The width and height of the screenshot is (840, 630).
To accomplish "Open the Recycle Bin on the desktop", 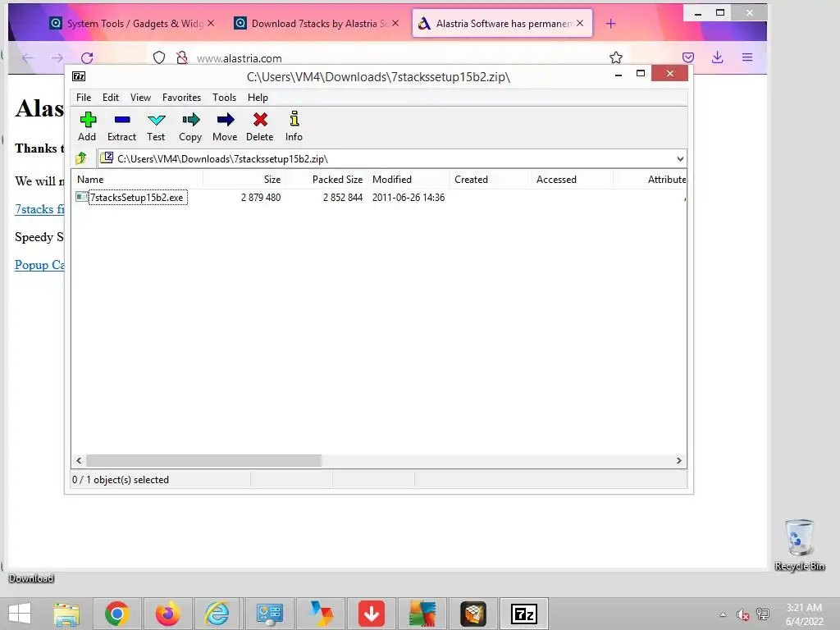I will click(799, 545).
